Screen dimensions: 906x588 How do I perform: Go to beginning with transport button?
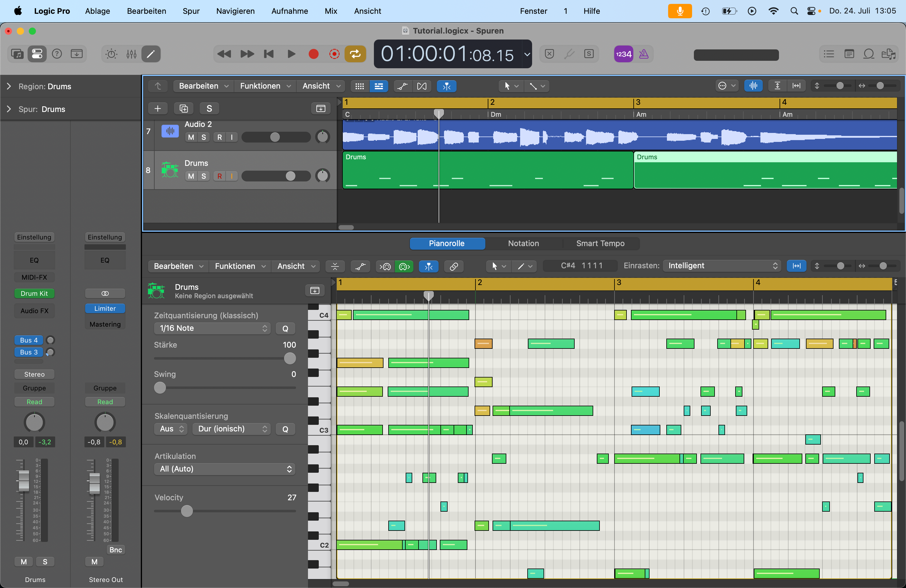pyautogui.click(x=269, y=54)
